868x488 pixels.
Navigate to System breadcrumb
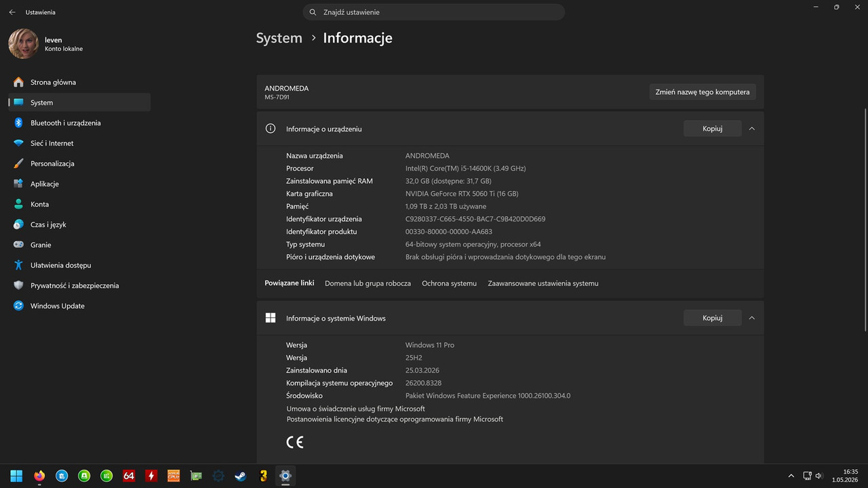279,38
